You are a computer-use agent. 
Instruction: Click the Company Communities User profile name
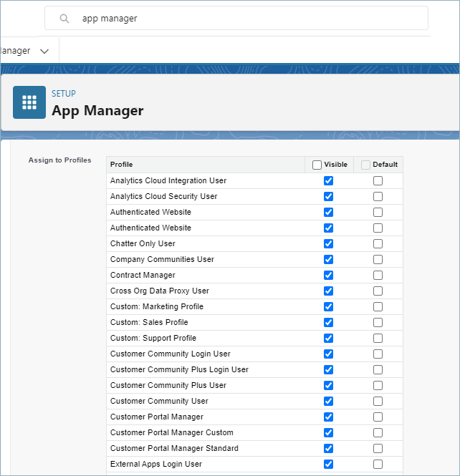click(x=162, y=260)
